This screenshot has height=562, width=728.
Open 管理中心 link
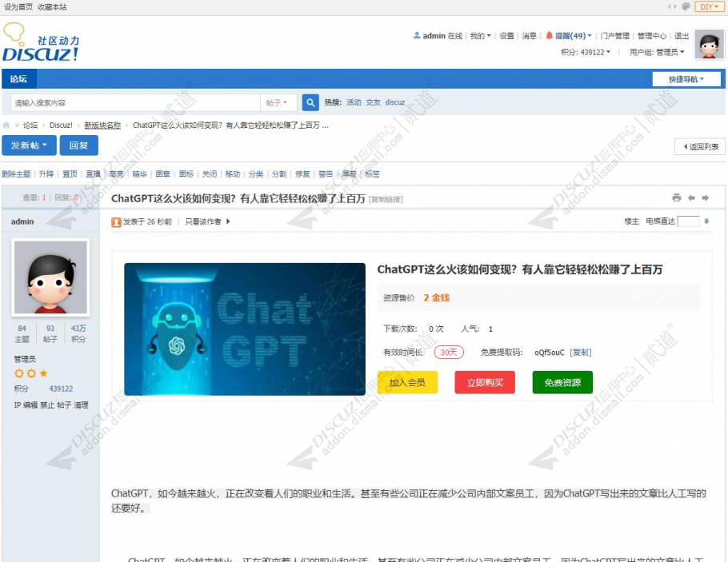click(652, 36)
